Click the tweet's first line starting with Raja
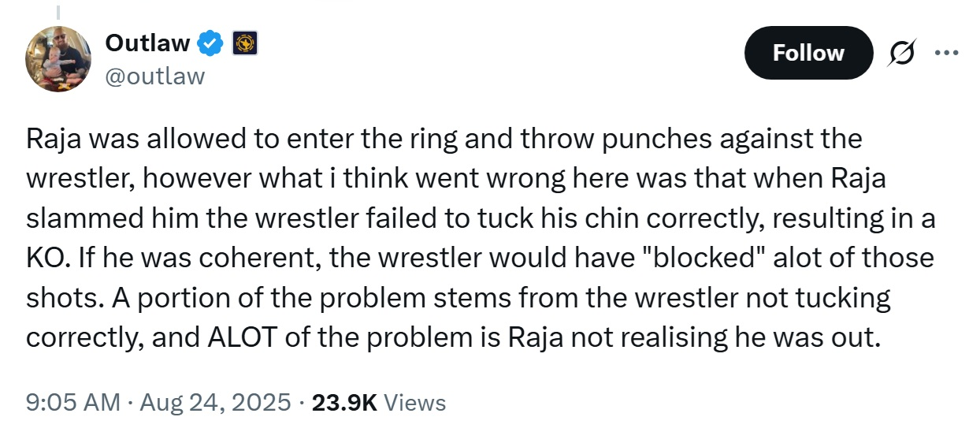This screenshot has height=443, width=980. tap(444, 139)
